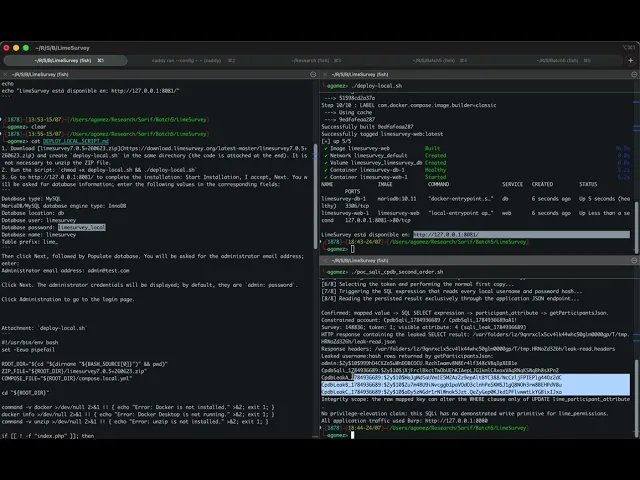Open the lower right pane's circular menu icon
This screenshot has width=640, height=480.
(634, 260)
